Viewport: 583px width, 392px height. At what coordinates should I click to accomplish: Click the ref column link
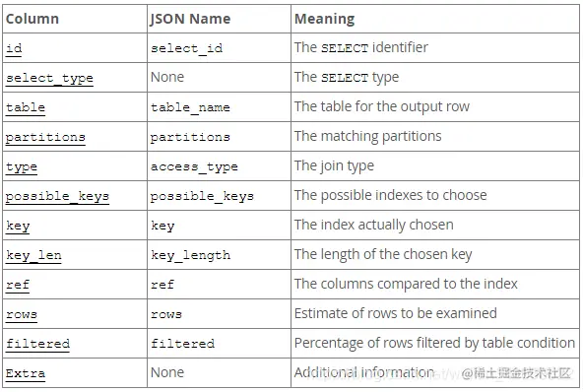click(x=18, y=285)
